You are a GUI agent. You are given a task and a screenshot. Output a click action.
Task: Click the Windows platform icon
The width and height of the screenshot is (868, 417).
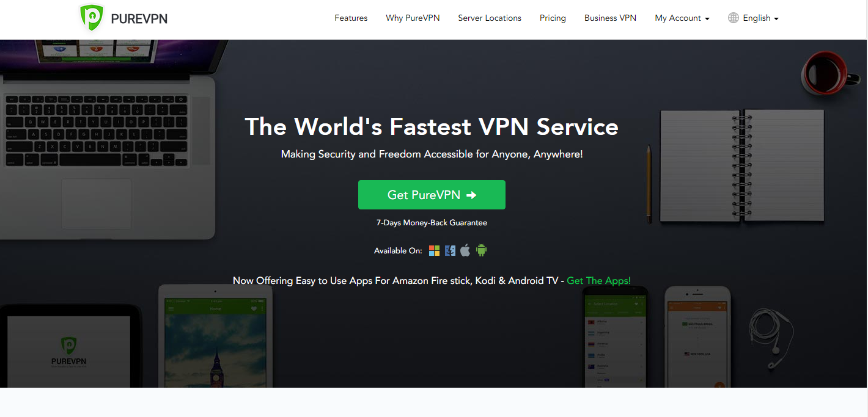[434, 250]
